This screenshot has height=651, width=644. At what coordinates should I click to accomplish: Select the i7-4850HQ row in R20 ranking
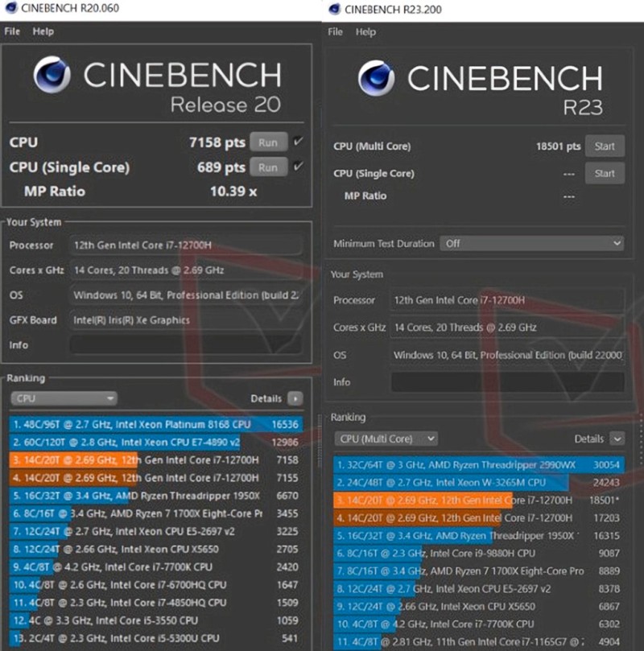click(x=155, y=603)
